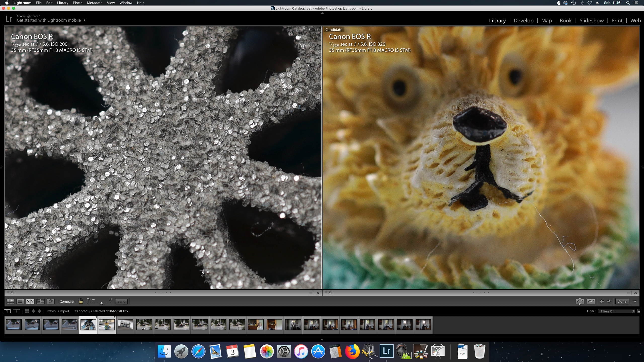Switch to the Develop module

(x=523, y=21)
